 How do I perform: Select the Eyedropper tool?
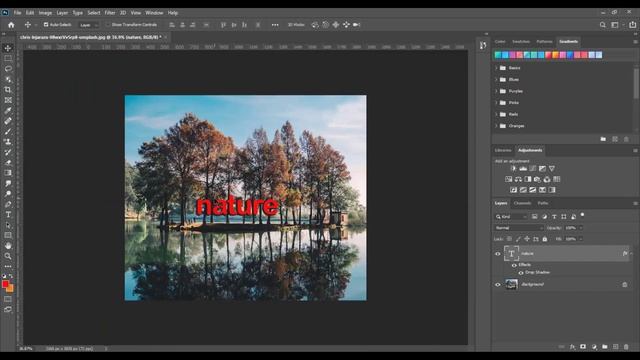coord(8,111)
